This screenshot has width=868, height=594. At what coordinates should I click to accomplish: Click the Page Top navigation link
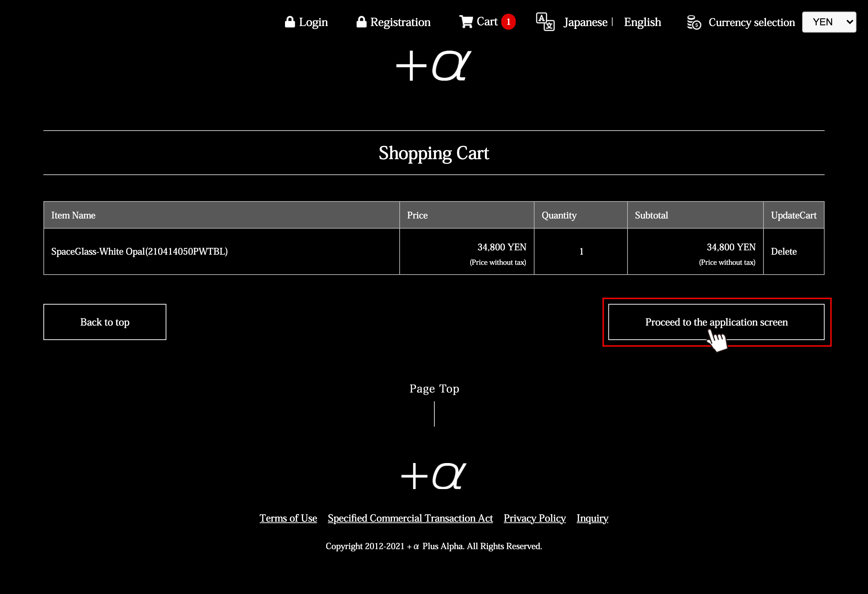pyautogui.click(x=434, y=389)
